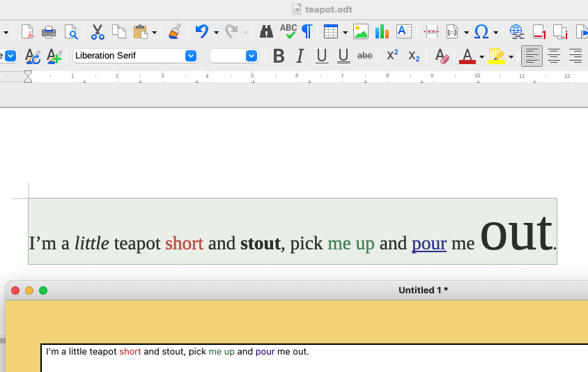Expand the special character Omega dropdown arrow

click(495, 32)
